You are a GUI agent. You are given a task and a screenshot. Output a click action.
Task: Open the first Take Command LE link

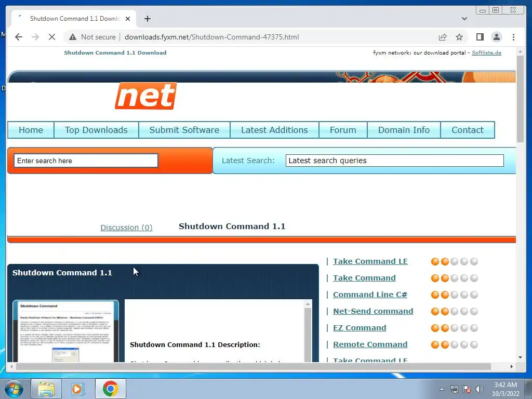tap(370, 261)
